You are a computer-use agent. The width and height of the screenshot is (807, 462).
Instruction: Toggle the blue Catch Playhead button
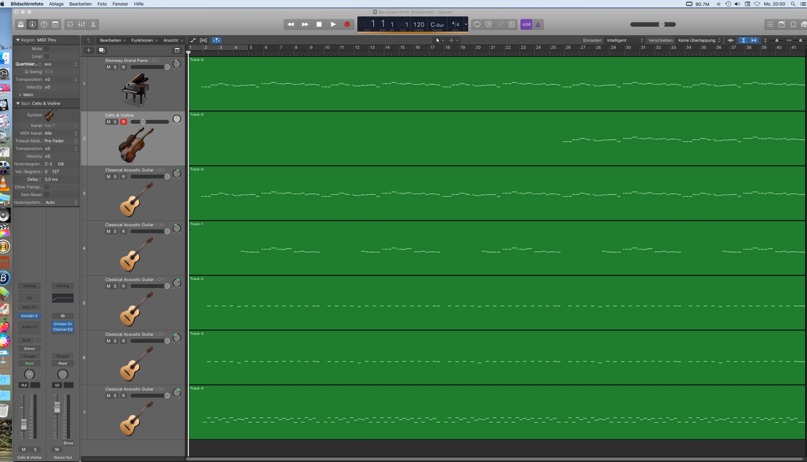click(216, 40)
